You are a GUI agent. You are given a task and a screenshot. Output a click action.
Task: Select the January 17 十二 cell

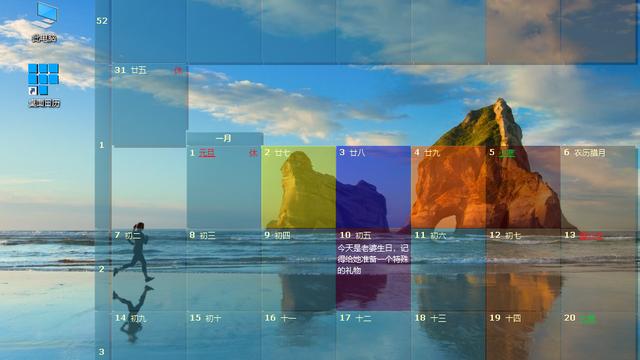(373, 336)
